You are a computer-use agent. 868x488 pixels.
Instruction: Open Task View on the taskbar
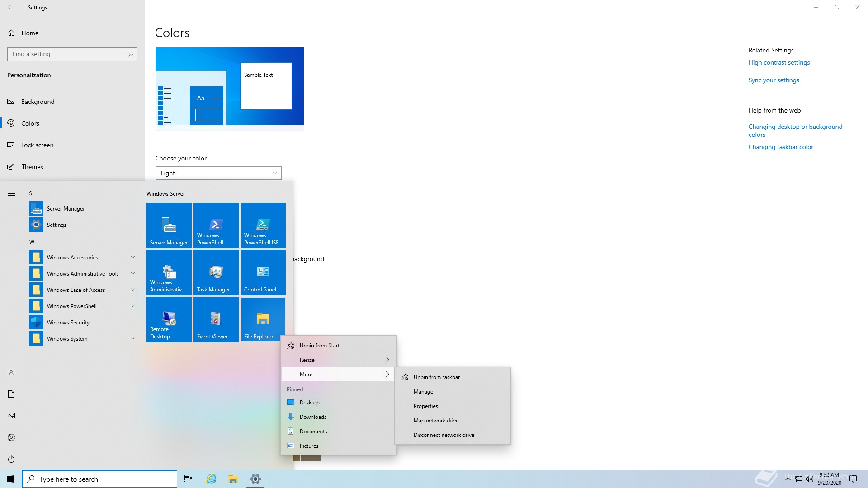tap(188, 479)
